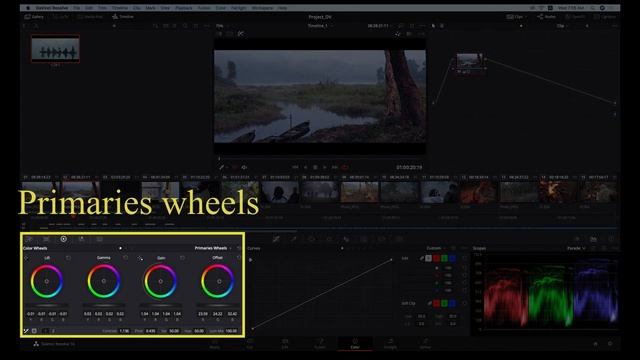The width and height of the screenshot is (640, 360).
Task: Toggle the Edit red channel button
Action: [436, 258]
